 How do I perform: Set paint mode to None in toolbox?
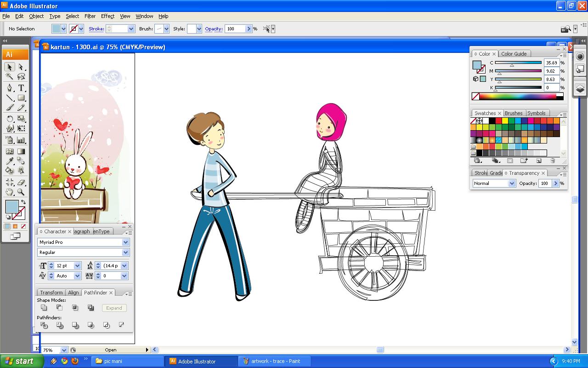tap(23, 226)
